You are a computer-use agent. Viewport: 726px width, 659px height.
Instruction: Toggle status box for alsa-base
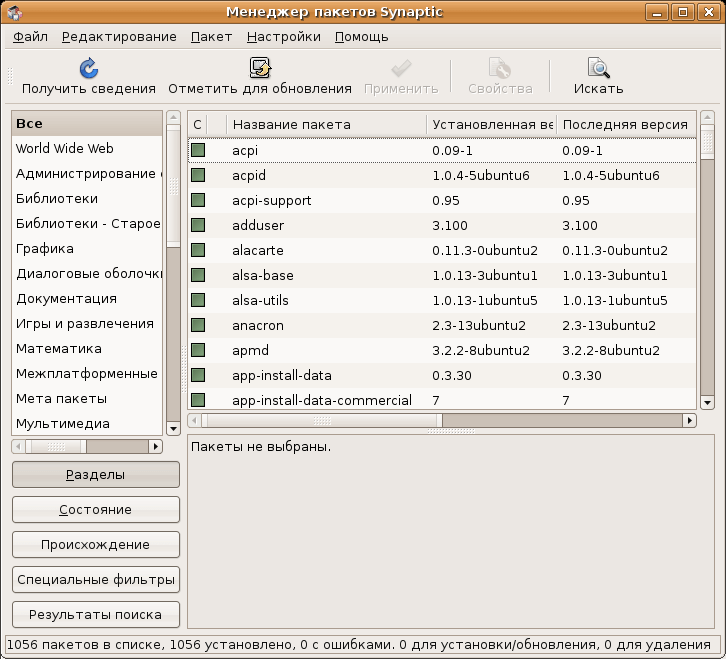pos(198,275)
